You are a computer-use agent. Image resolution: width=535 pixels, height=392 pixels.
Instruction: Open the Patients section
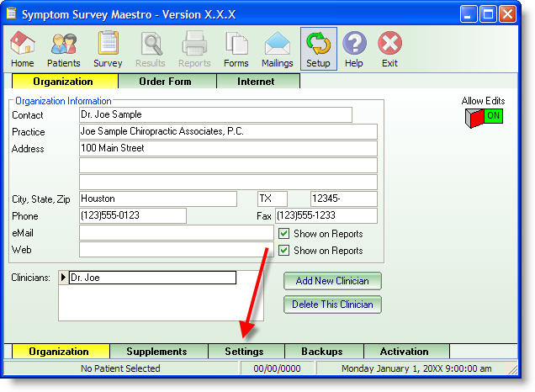click(x=64, y=49)
